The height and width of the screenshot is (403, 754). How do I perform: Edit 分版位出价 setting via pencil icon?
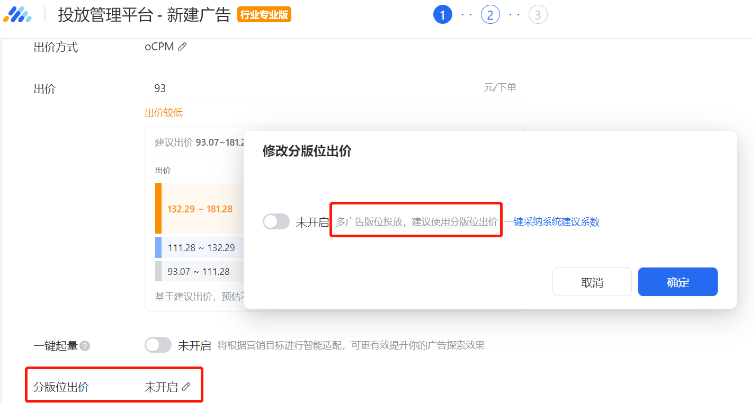tap(186, 387)
